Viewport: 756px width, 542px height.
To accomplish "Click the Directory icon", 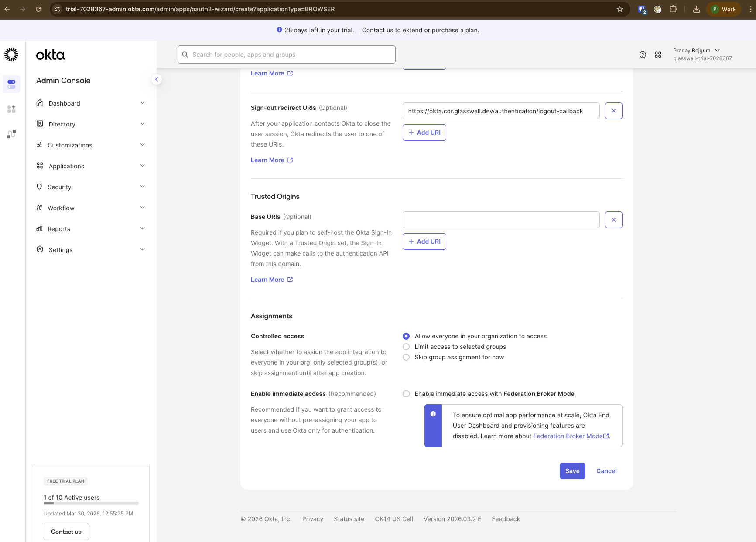I will [40, 124].
